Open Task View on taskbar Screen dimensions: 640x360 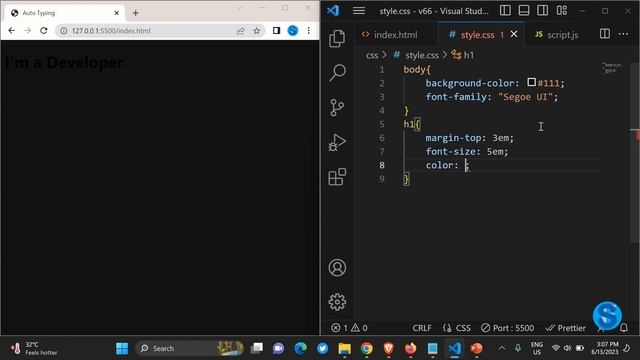click(257, 348)
